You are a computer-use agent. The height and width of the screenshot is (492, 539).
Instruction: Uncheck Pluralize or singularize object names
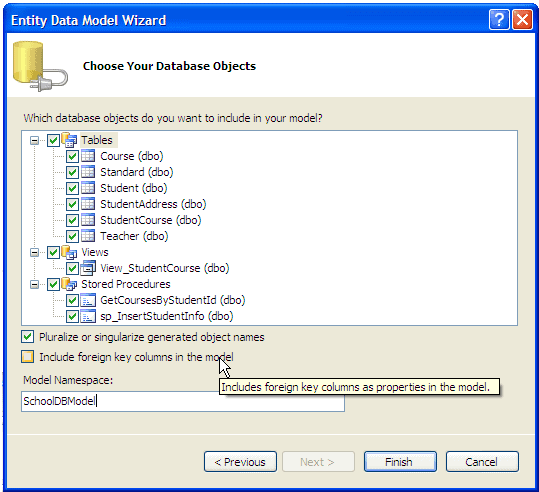point(28,337)
